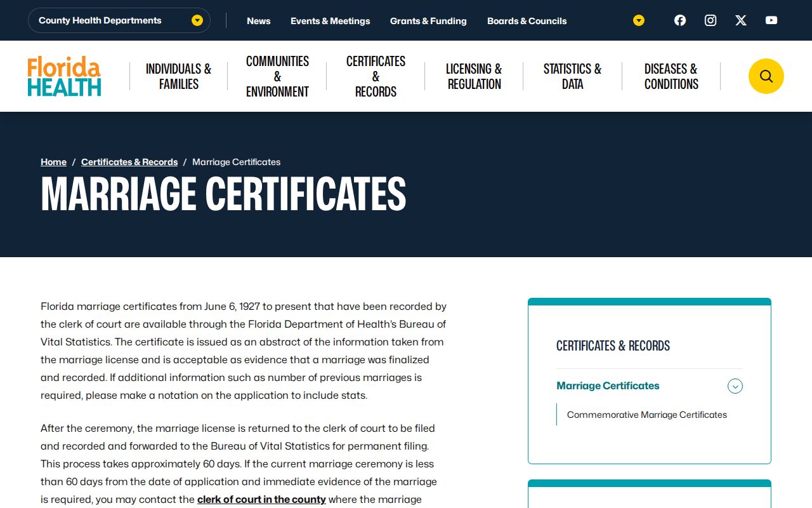Open the Facebook social icon
Viewport: 812px width, 508px height.
680,20
